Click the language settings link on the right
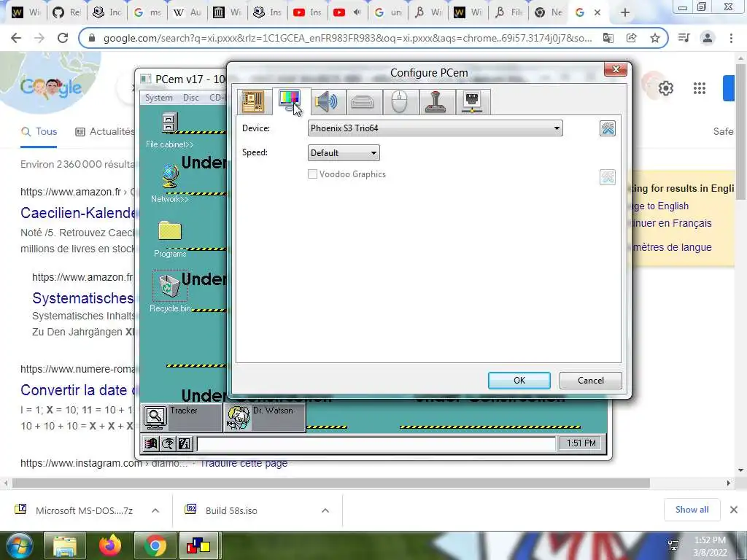The image size is (747, 560). coord(672,247)
